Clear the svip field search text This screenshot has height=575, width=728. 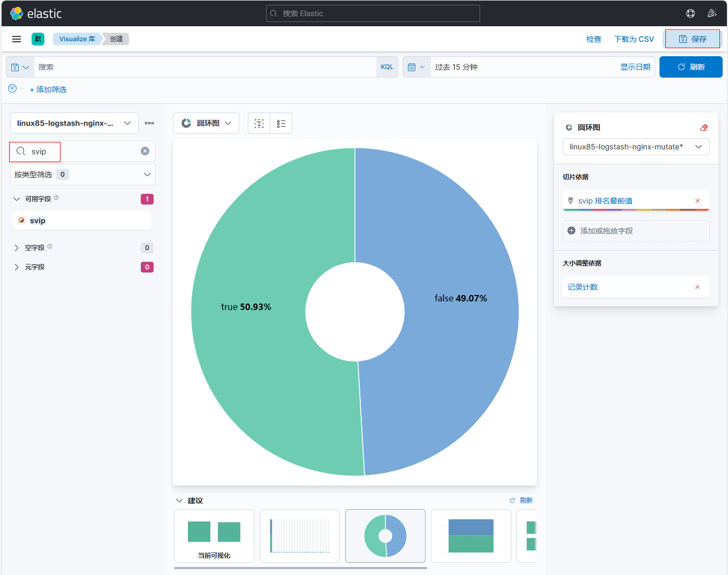coord(145,151)
